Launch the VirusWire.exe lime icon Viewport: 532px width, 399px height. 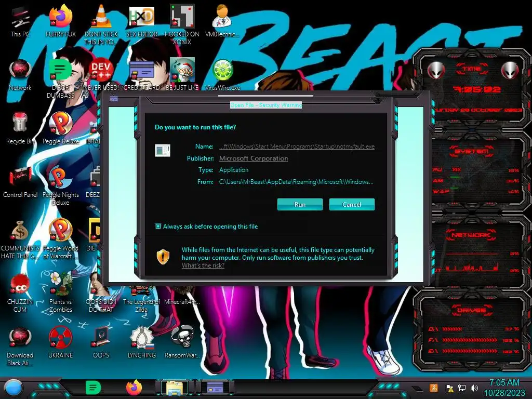[x=222, y=75]
